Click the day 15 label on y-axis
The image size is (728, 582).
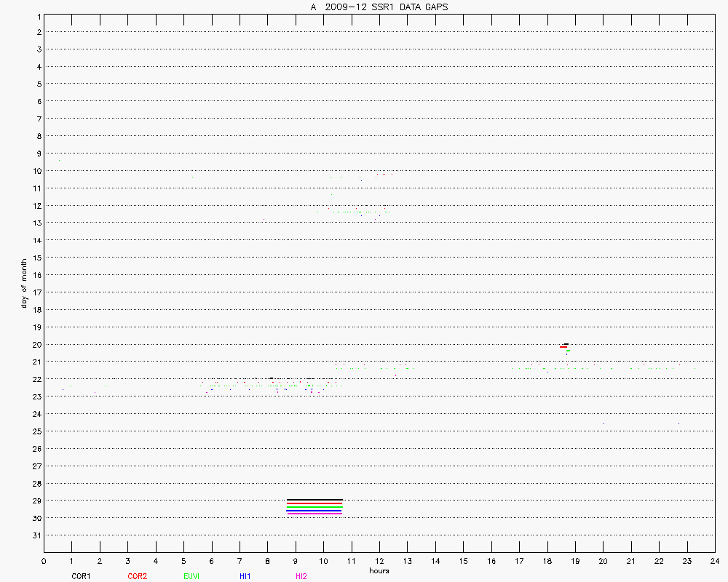coord(36,258)
